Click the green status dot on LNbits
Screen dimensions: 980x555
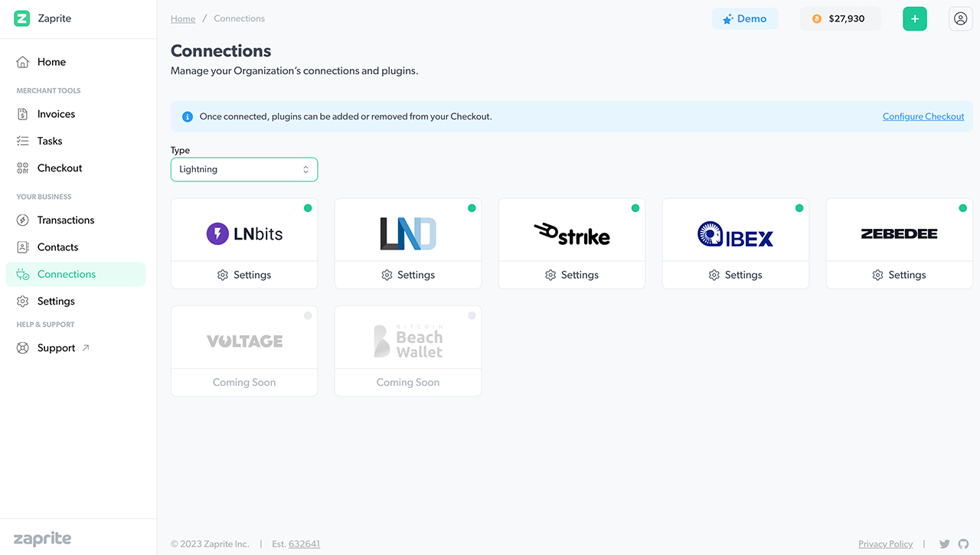(308, 208)
